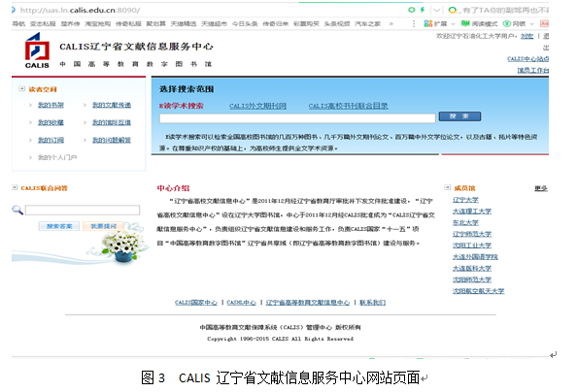Screen dimensions: 577x392
Task: Open the 头条视频 bookmark
Action: (337, 24)
